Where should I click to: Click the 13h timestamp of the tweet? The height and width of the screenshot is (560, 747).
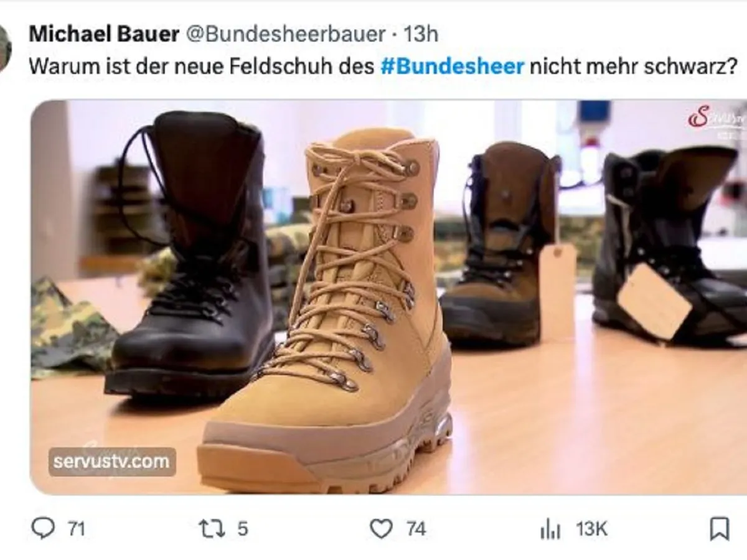point(421,34)
